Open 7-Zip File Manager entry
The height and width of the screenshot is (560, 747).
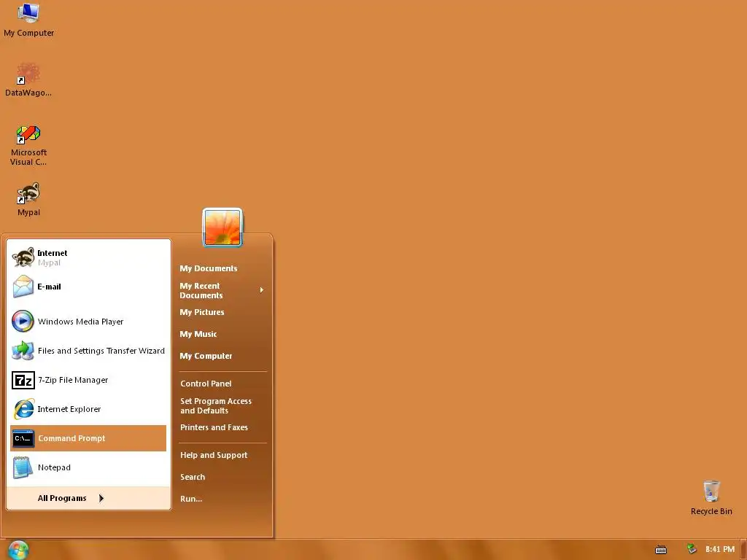coord(88,380)
